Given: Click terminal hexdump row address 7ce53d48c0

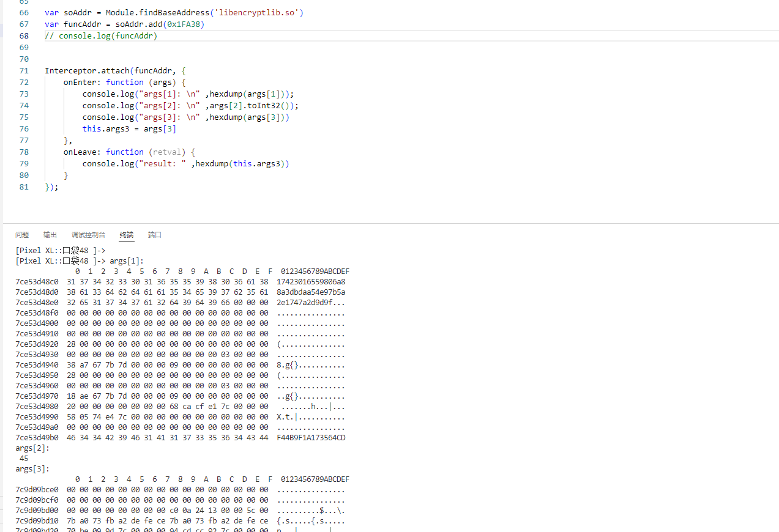Looking at the screenshot, I should click(37, 282).
